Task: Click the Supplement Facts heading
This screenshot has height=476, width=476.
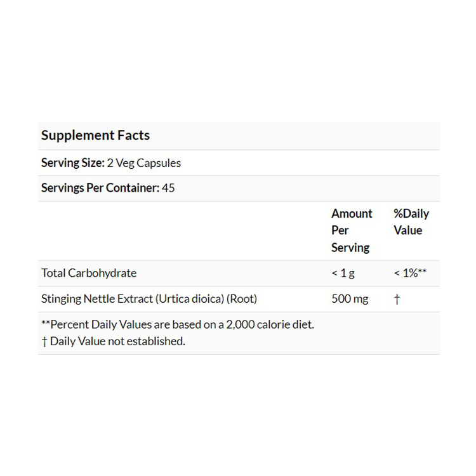Action: 95,135
